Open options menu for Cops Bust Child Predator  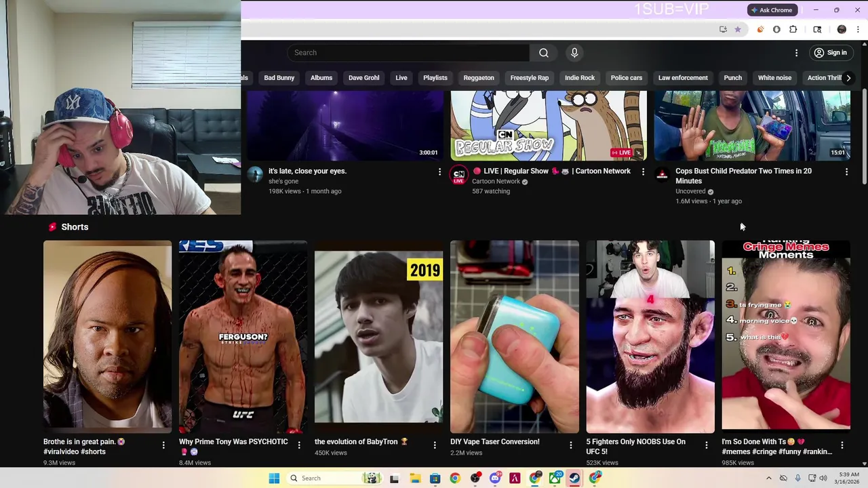pos(846,172)
